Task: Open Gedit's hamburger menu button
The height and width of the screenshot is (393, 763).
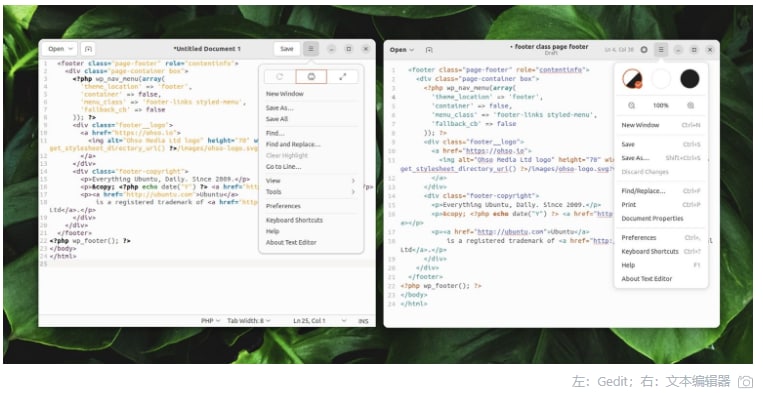Action: [310, 49]
